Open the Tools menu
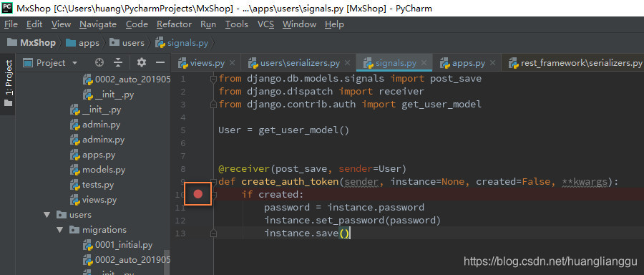The width and height of the screenshot is (644, 275). coord(237,24)
